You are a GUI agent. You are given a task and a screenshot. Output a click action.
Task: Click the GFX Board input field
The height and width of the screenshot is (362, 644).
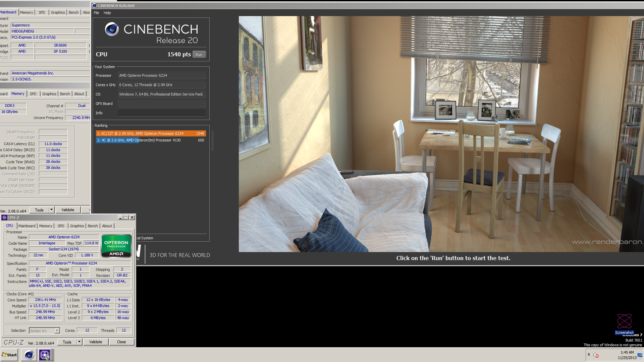[x=162, y=104]
